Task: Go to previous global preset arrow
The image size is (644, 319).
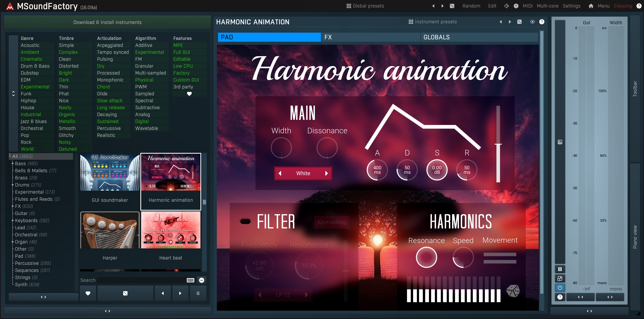Action: [433, 6]
